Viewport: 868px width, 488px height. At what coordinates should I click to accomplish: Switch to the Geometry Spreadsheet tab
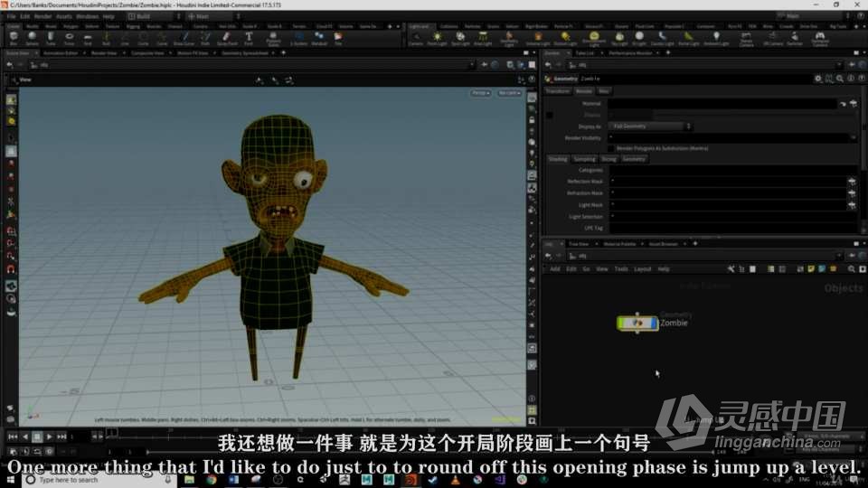[245, 53]
